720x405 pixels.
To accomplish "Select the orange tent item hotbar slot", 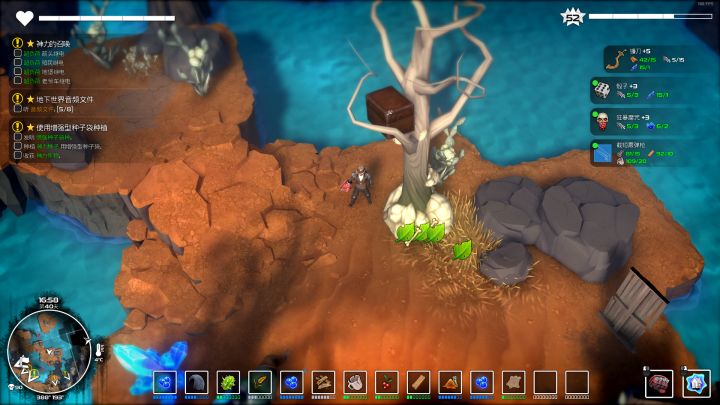I will 450,382.
